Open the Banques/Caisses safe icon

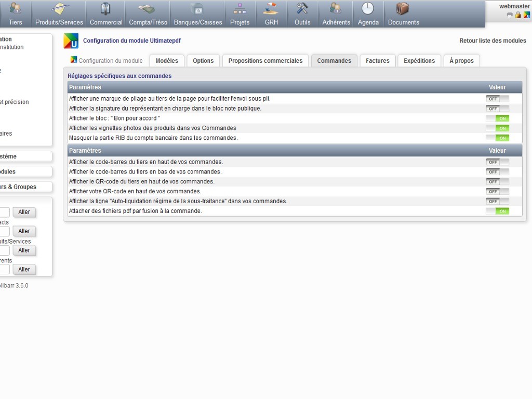point(197,9)
